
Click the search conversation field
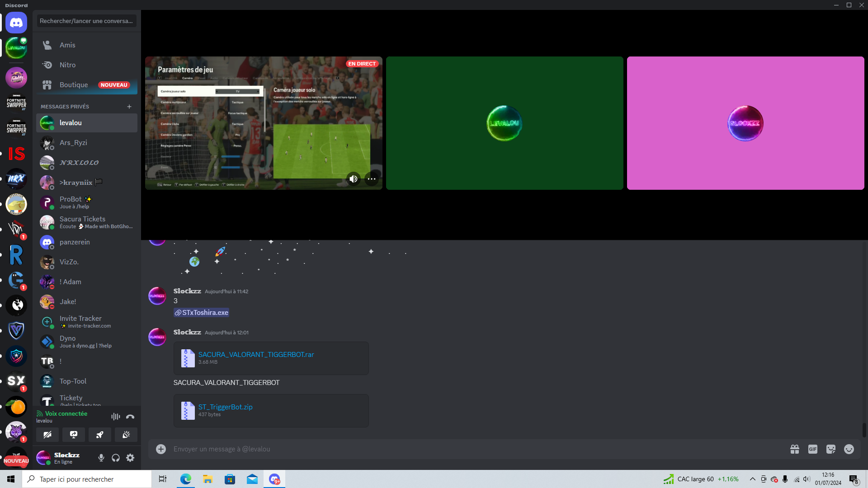coord(87,21)
